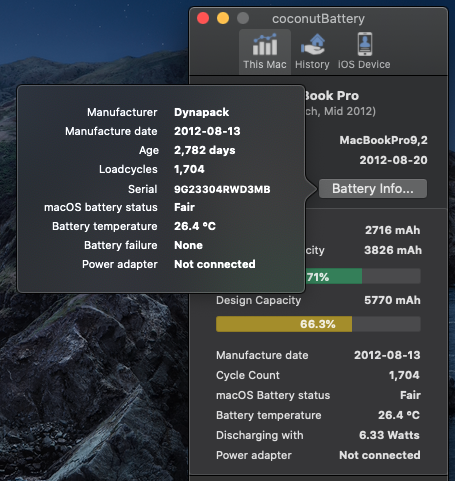Image resolution: width=455 pixels, height=481 pixels.
Task: Click the 3826 mAh full charge value
Action: 393,250
